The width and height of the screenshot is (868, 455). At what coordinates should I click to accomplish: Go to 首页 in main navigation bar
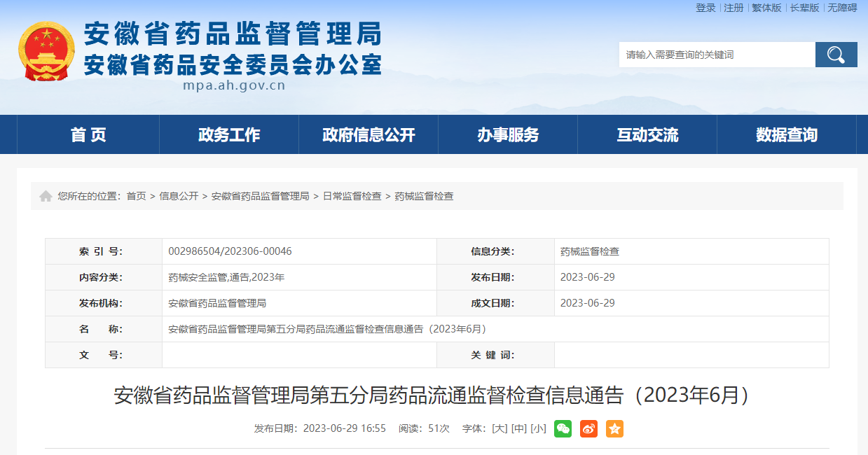[88, 135]
